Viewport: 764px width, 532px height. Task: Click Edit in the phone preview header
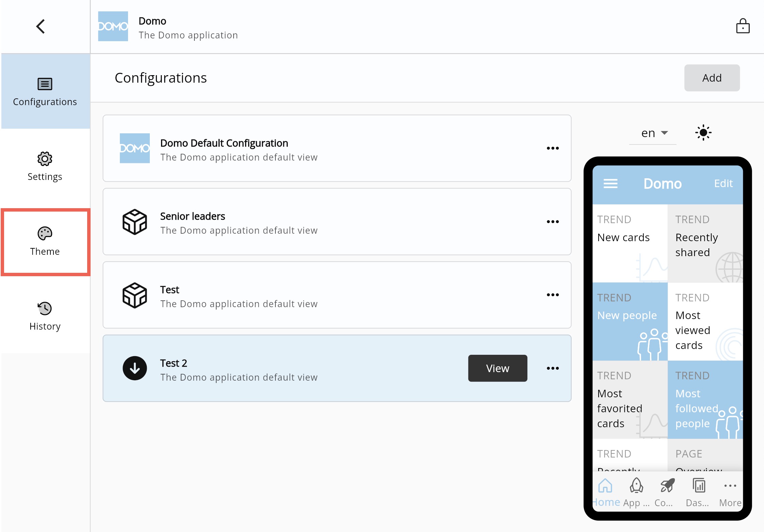click(723, 183)
